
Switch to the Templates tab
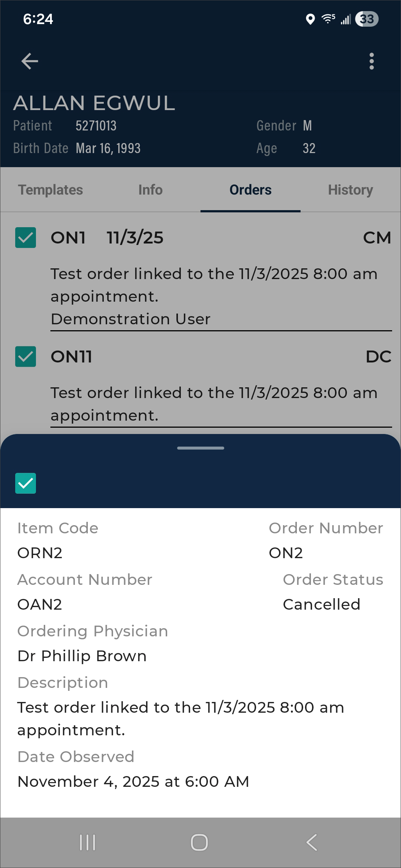point(50,190)
